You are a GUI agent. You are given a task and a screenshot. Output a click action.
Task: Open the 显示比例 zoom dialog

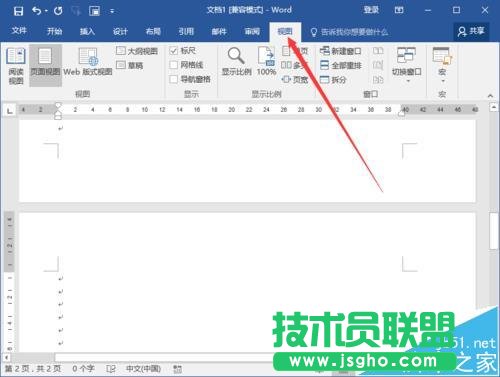(x=236, y=62)
